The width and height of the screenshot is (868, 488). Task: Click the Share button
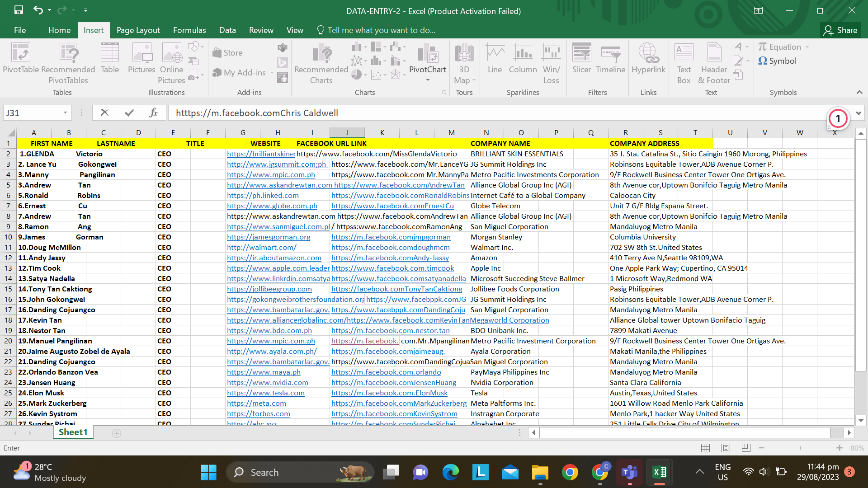coord(840,30)
